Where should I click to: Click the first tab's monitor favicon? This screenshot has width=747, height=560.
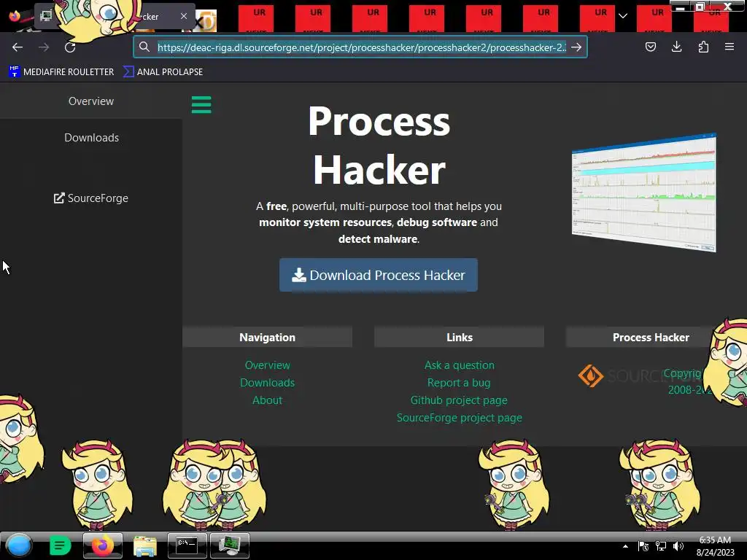[46, 16]
